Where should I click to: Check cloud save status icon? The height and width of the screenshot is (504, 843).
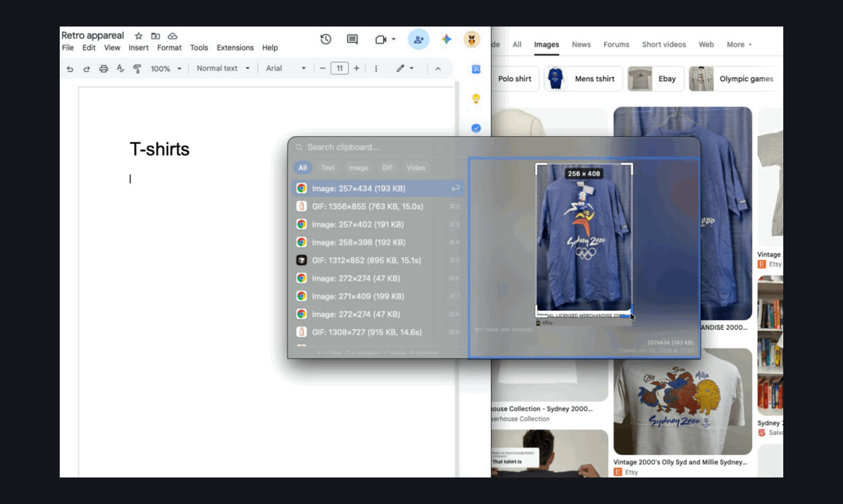pos(173,36)
